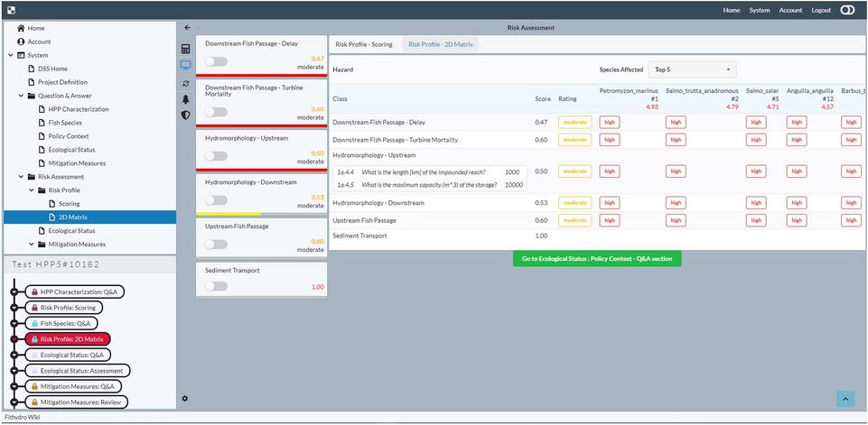
Task: Click the lock icon on HPP Characterization: Q&A step
Action: (34, 291)
